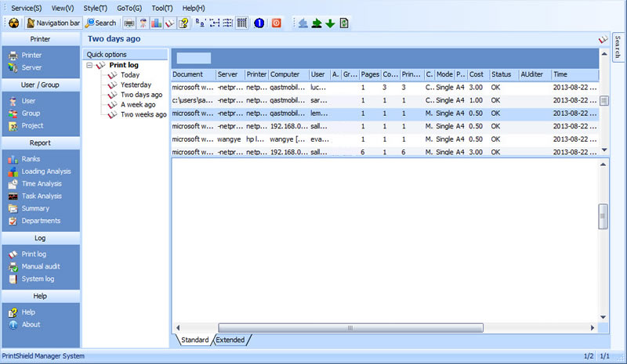The height and width of the screenshot is (364, 627).
Task: Click the radiation symbol toolbar icon
Action: pyautogui.click(x=14, y=23)
